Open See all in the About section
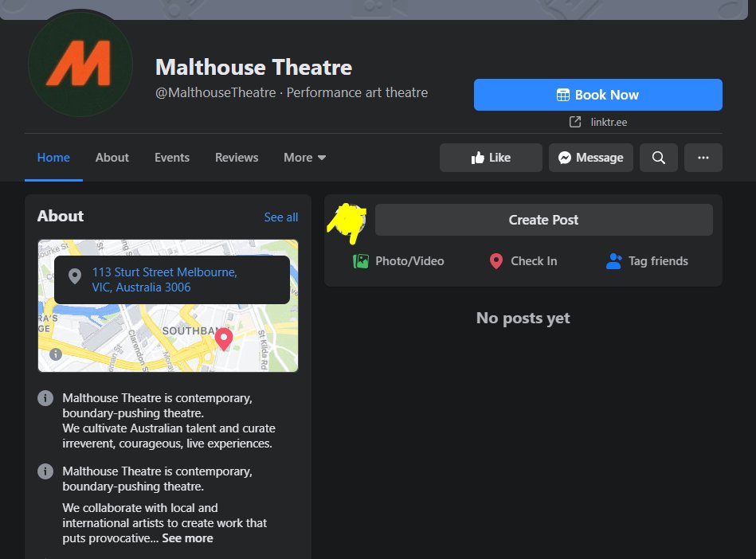 pos(280,217)
